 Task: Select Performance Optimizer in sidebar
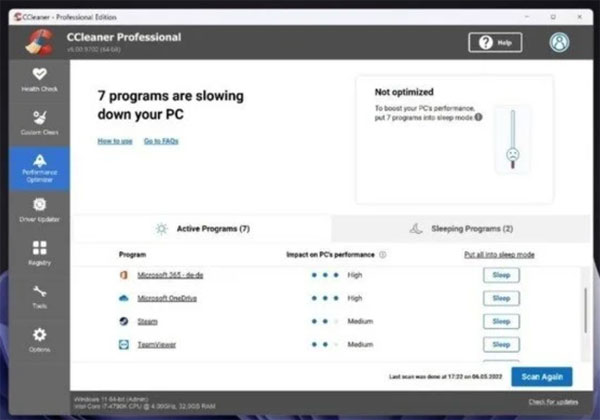(x=39, y=168)
